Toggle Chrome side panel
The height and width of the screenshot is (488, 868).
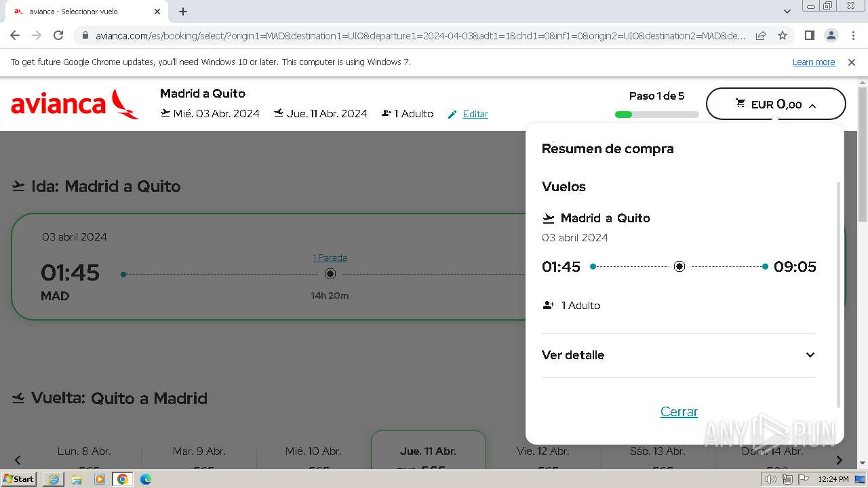pos(809,35)
